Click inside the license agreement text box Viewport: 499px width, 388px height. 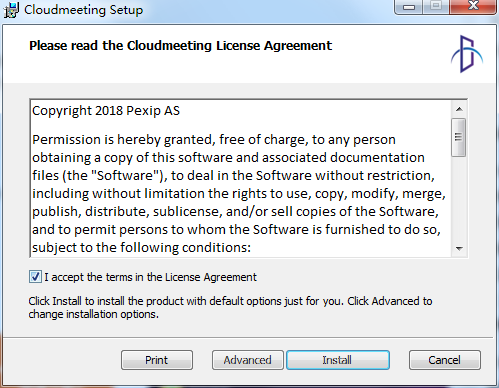click(241, 178)
